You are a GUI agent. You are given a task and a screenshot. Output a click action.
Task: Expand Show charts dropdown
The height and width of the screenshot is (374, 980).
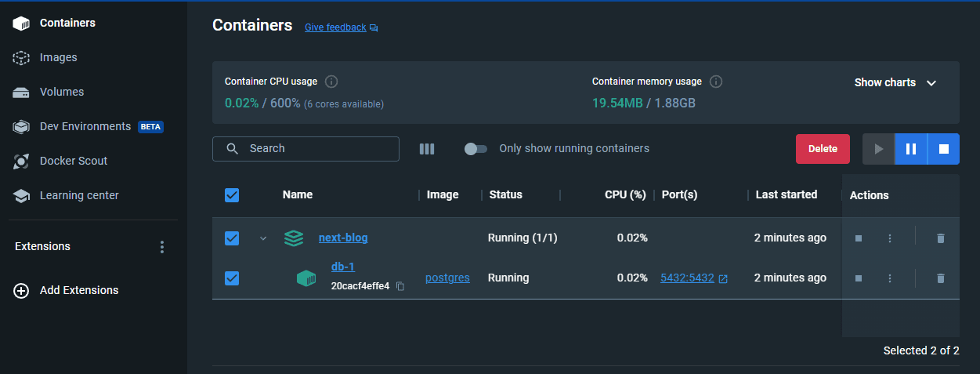coord(895,82)
